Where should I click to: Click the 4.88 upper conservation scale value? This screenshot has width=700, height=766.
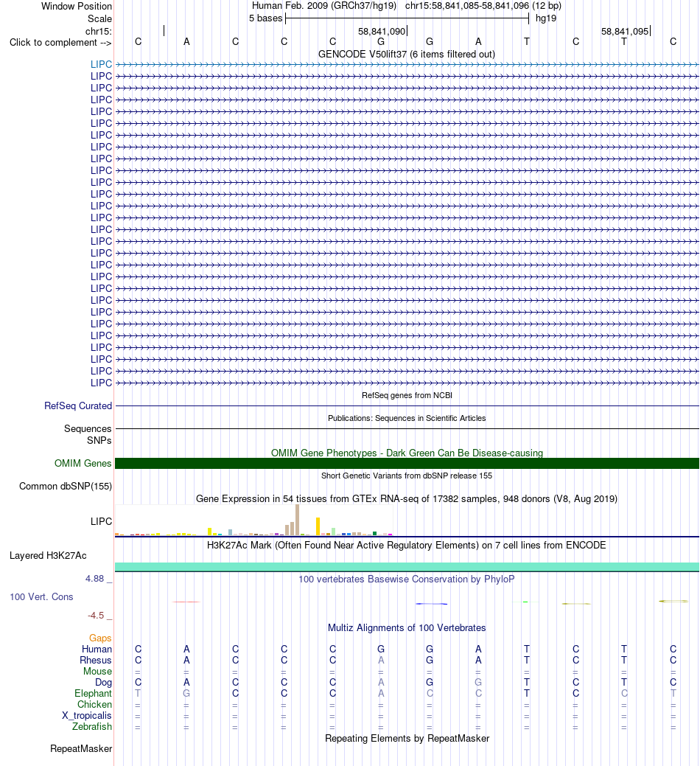pyautogui.click(x=95, y=579)
